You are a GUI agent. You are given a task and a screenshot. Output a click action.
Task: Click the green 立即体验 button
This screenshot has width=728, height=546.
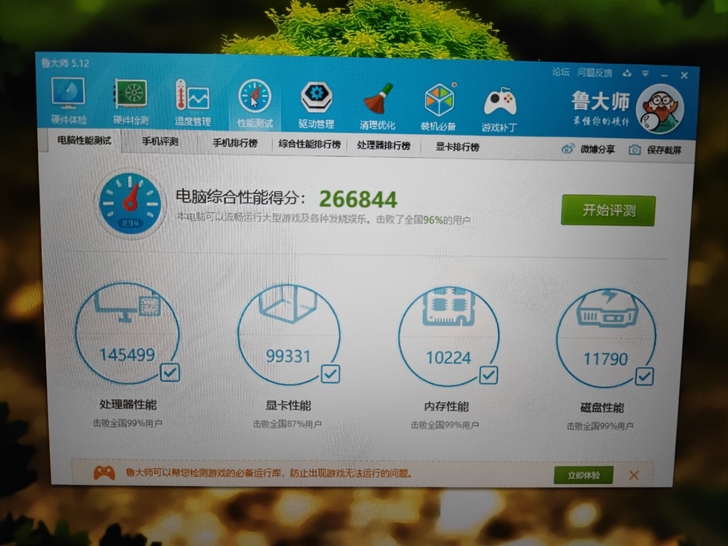tap(584, 475)
